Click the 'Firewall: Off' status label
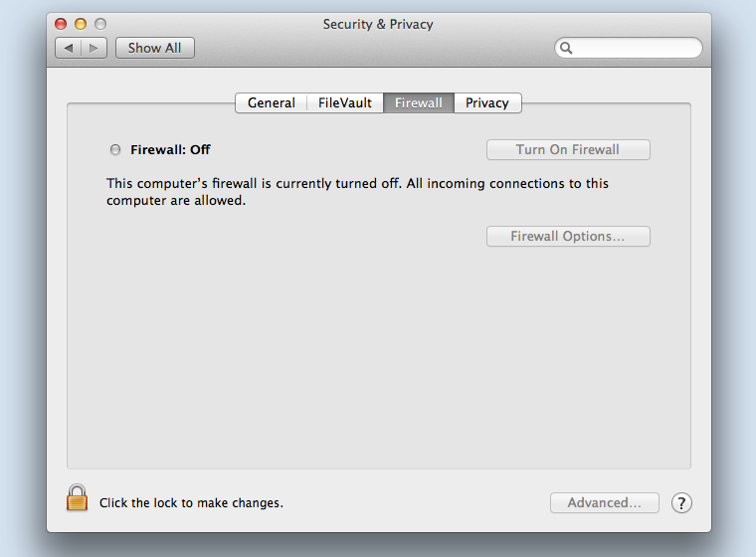Image resolution: width=756 pixels, height=557 pixels. [170, 149]
